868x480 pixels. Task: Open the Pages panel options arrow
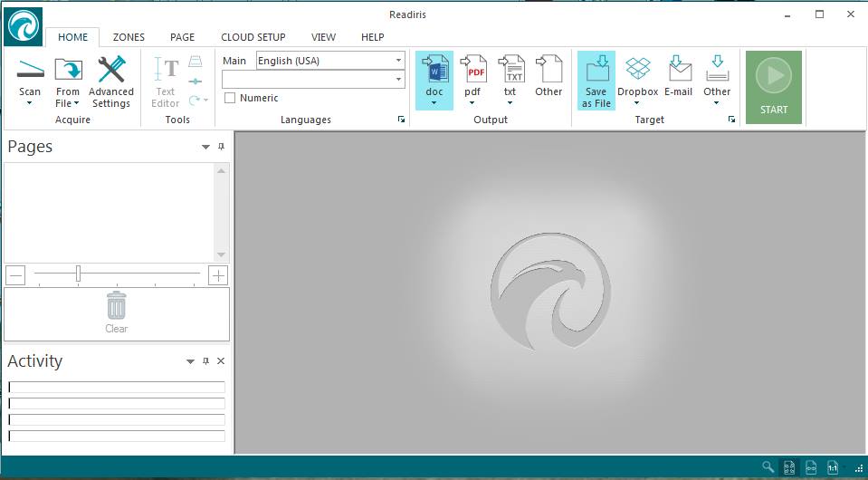(x=206, y=147)
